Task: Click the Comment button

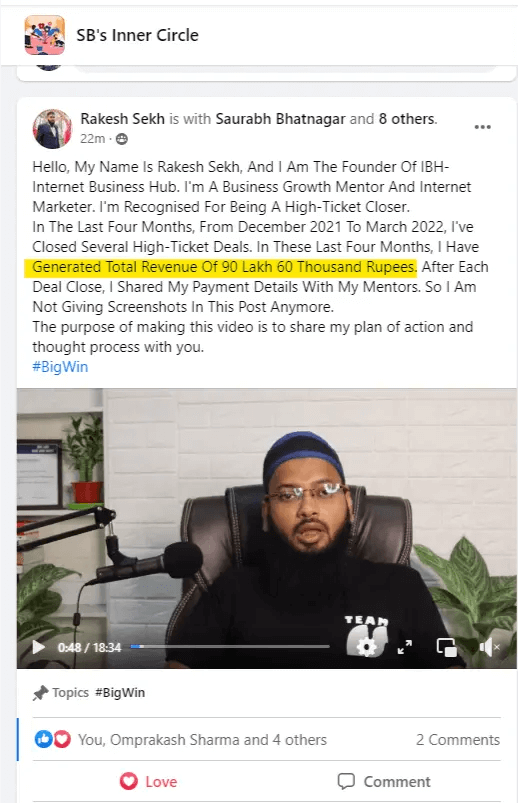Action: point(384,781)
